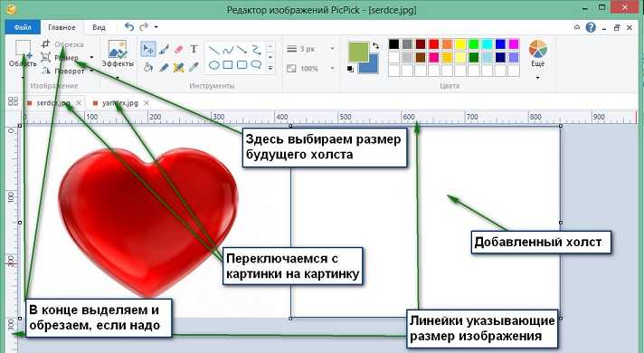Choose the curved line shape
The height and width of the screenshot is (353, 644).
point(228,51)
